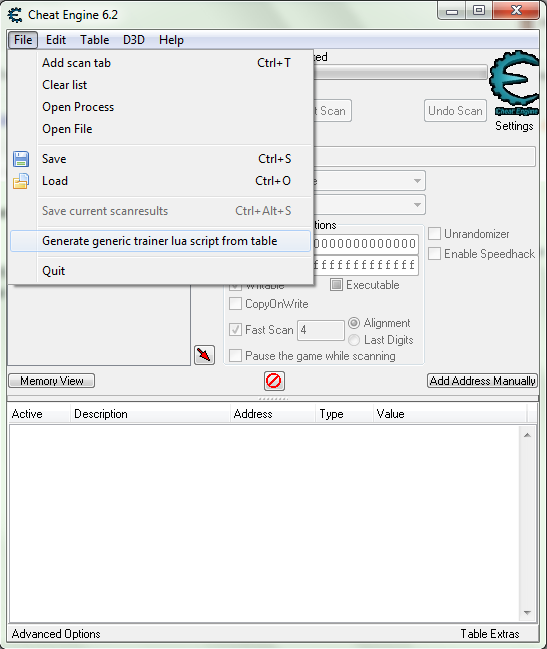Select Generate generic trainer lua script
This screenshot has width=547, height=649.
(x=161, y=241)
